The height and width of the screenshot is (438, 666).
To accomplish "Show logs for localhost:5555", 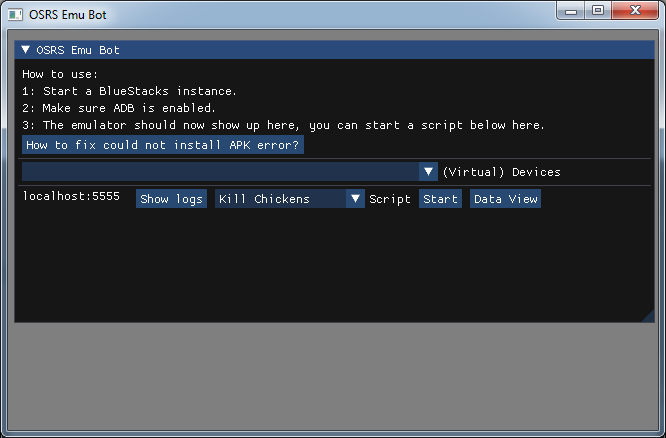I will [x=171, y=199].
